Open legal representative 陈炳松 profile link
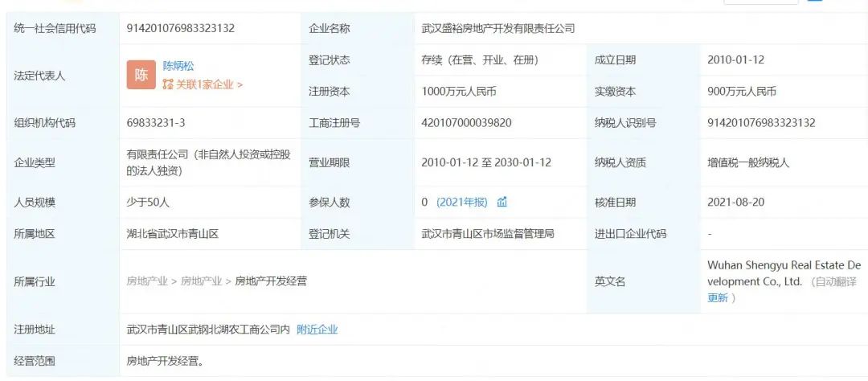This screenshot has width=868, height=381. point(178,67)
